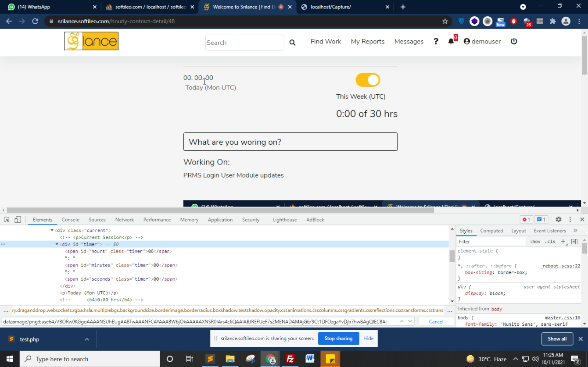Image resolution: width=588 pixels, height=367 pixels.
Task: Switch to the Console tab
Action: tap(70, 220)
